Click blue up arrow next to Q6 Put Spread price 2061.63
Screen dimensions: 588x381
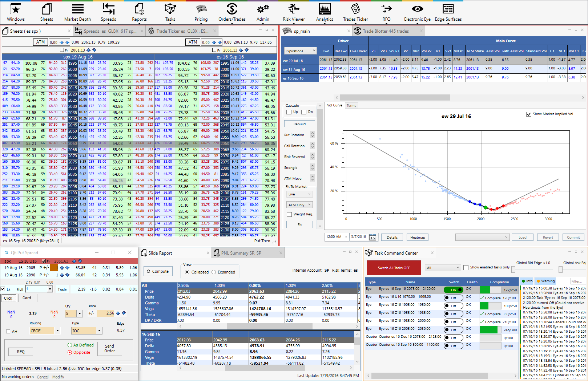(74, 261)
